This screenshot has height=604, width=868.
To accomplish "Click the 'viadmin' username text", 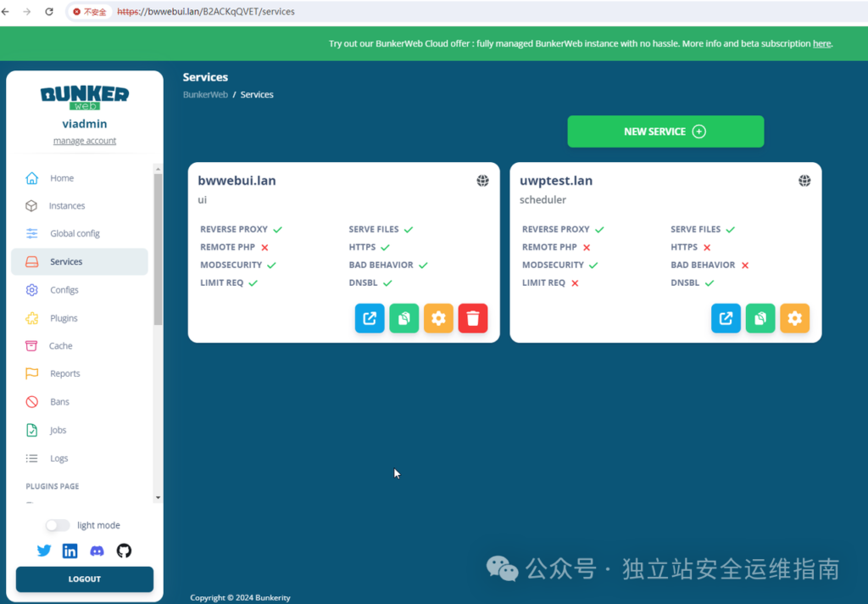I will pyautogui.click(x=85, y=124).
